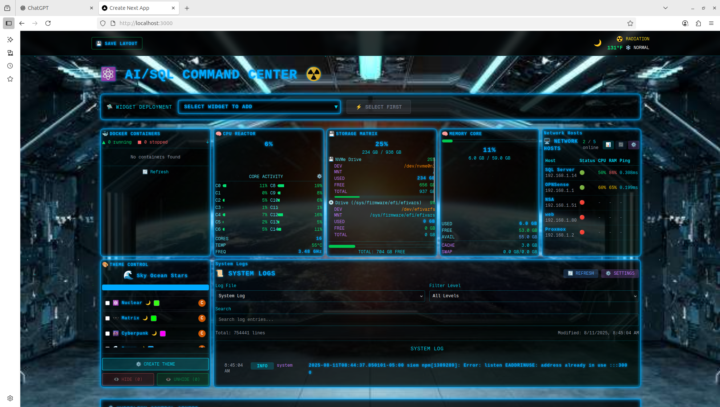Image resolution: width=720 pixels, height=407 pixels.
Task: Open the browser hamburger menu
Action: coord(711,23)
